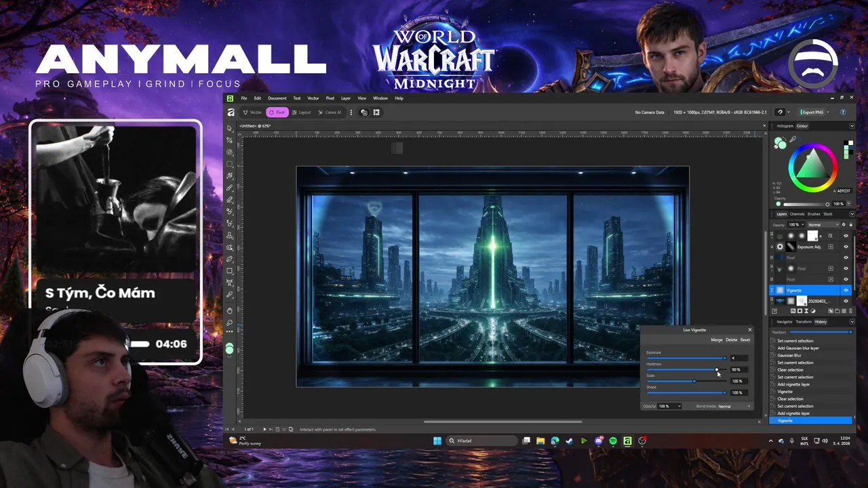Open the Colour panel options menu
This screenshot has height=488, width=868.
pyautogui.click(x=852, y=126)
